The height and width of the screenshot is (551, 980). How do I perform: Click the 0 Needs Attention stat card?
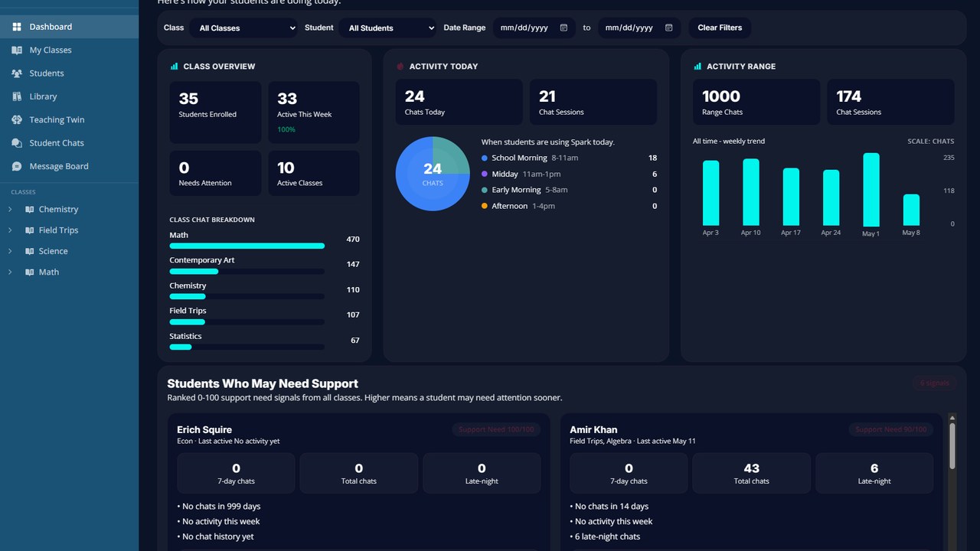pos(215,173)
